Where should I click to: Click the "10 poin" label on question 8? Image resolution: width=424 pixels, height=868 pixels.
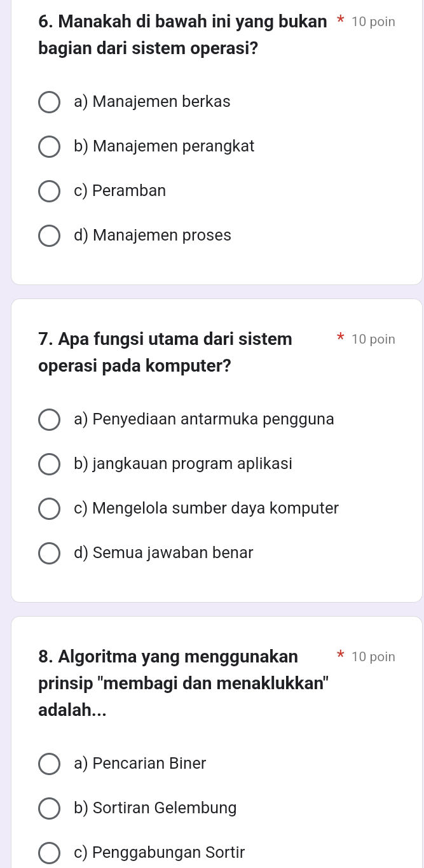tap(373, 656)
